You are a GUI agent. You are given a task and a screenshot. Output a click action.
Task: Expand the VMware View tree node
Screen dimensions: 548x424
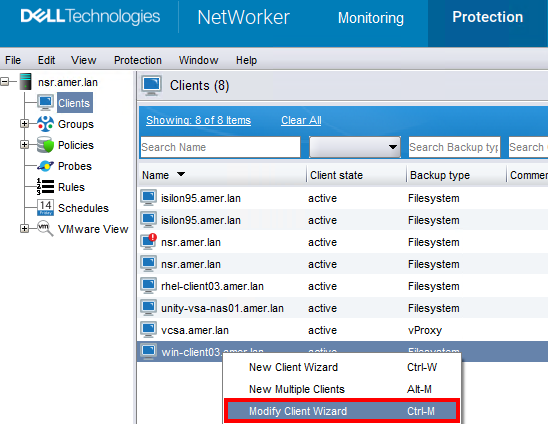click(x=24, y=229)
